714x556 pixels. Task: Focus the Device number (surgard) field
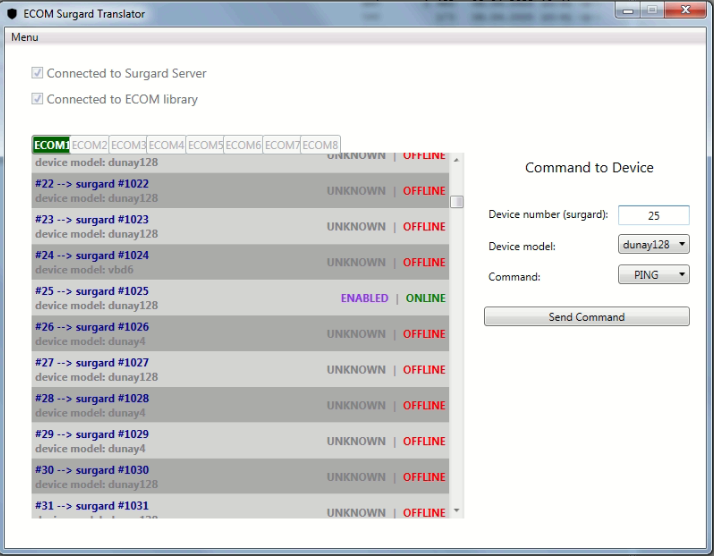[653, 215]
